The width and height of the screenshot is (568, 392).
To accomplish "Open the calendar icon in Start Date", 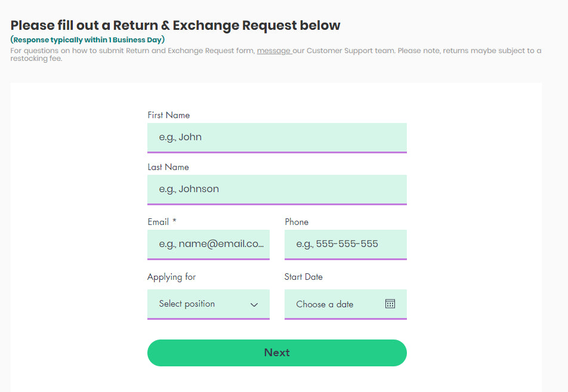I will (x=390, y=304).
